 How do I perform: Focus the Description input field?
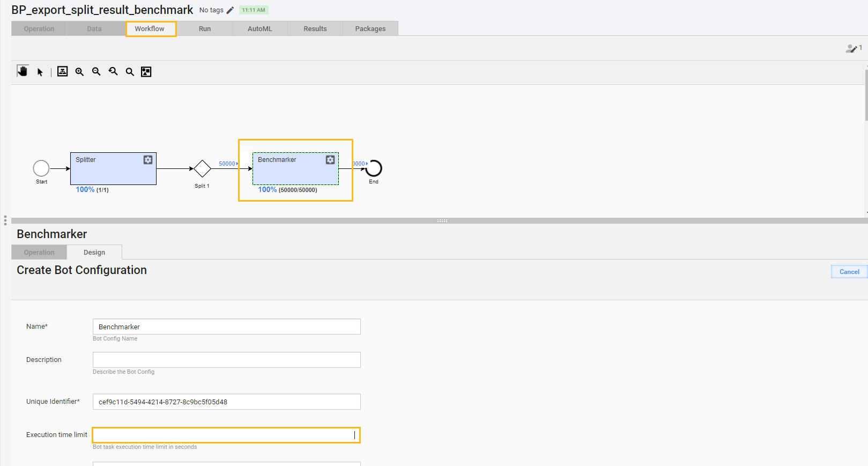(x=227, y=360)
